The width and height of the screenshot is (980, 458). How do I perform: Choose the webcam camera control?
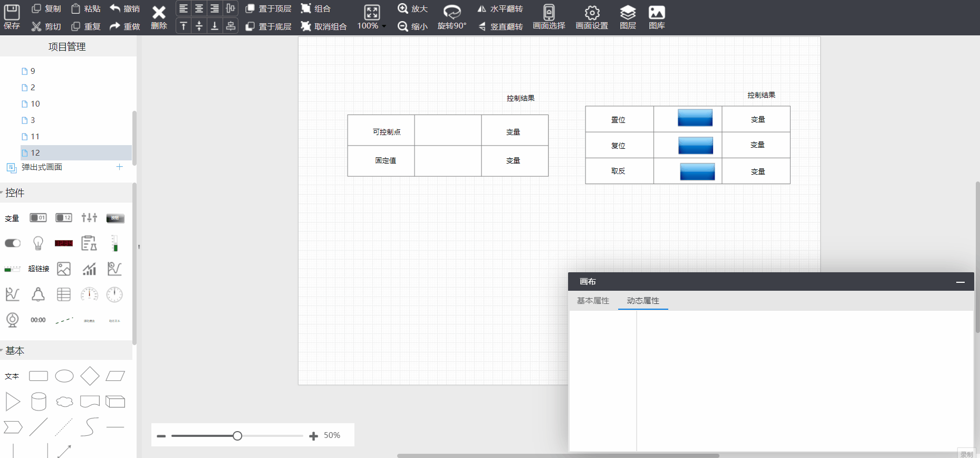[x=12, y=320]
